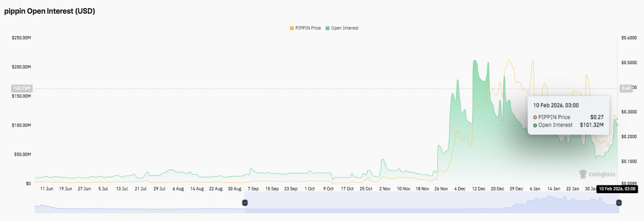The image size is (644, 221).
Task: Click the green Open Interest legend swatch
Action: coord(327,28)
